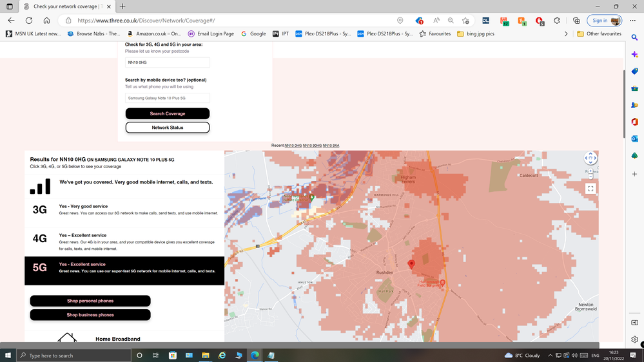Open Edge sidebar tools briefcase icon
The height and width of the screenshot is (362, 644).
[634, 88]
